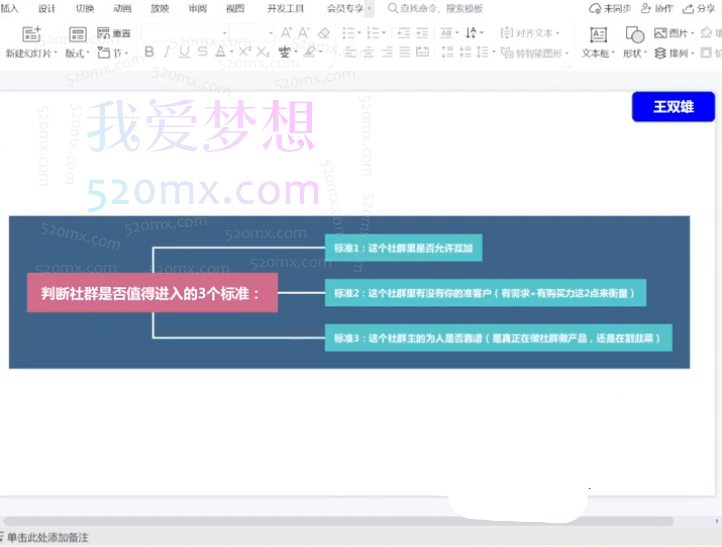The image size is (722, 547).
Task: Click the Not Synced (未同步) button
Action: [610, 8]
